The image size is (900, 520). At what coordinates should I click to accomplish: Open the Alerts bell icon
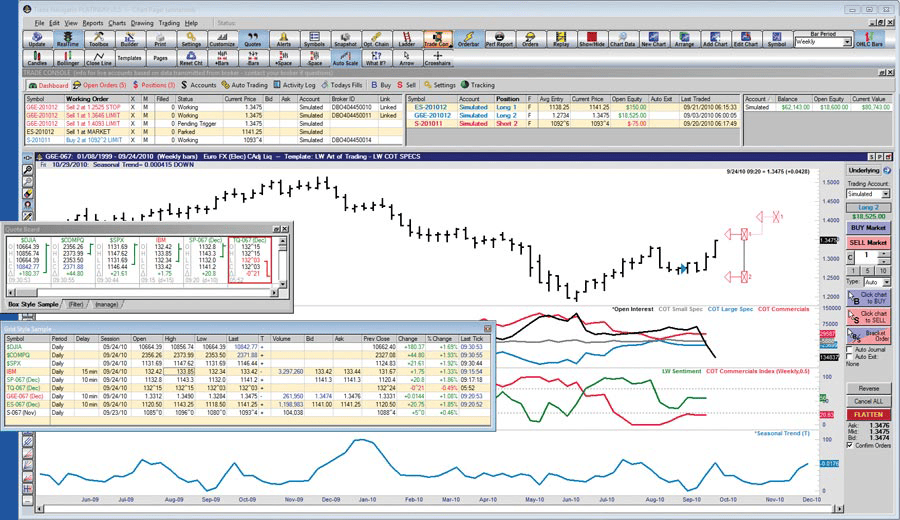(284, 39)
